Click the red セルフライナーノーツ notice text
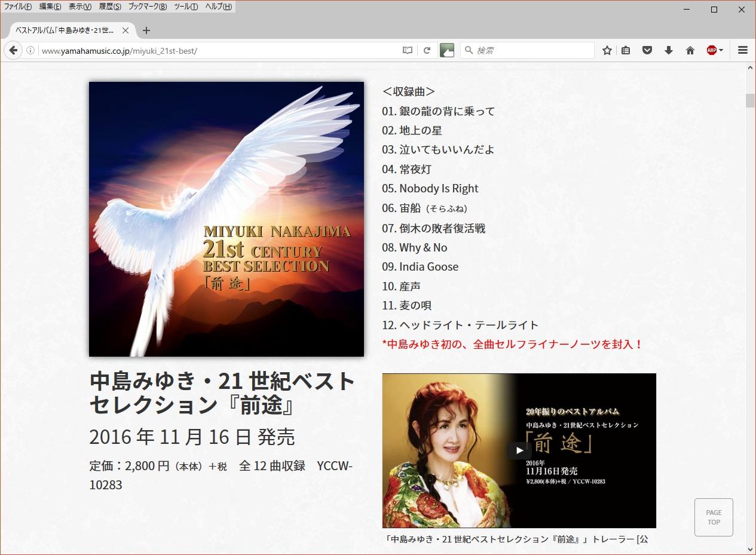Screen dimensions: 756x555 coord(512,344)
